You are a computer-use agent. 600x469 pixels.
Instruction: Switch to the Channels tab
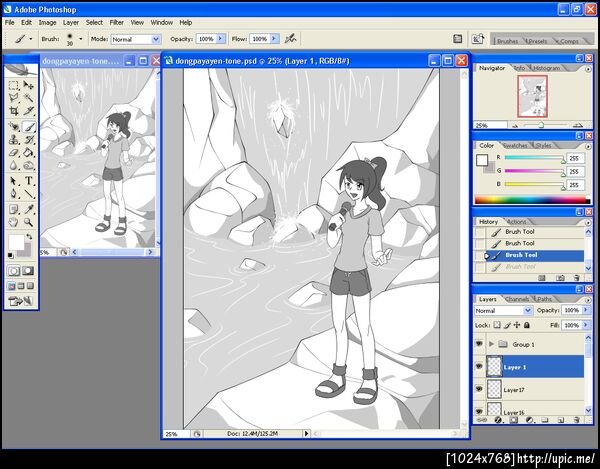[517, 299]
